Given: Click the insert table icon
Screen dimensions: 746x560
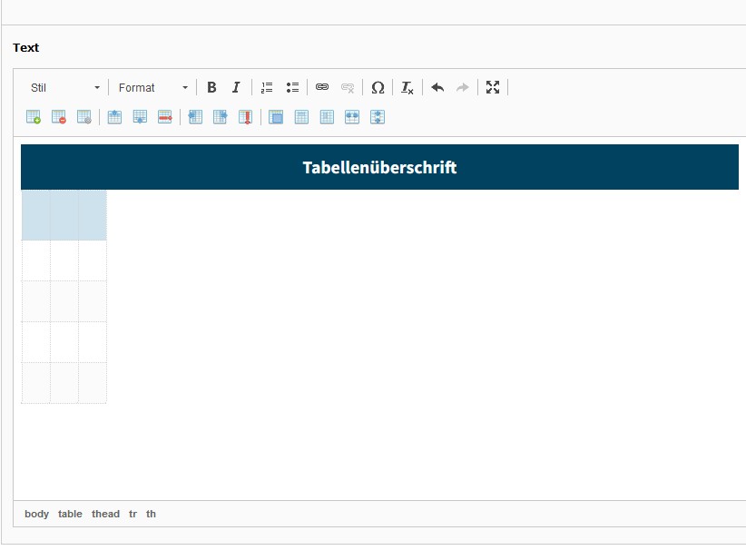Looking at the screenshot, I should 34,117.
